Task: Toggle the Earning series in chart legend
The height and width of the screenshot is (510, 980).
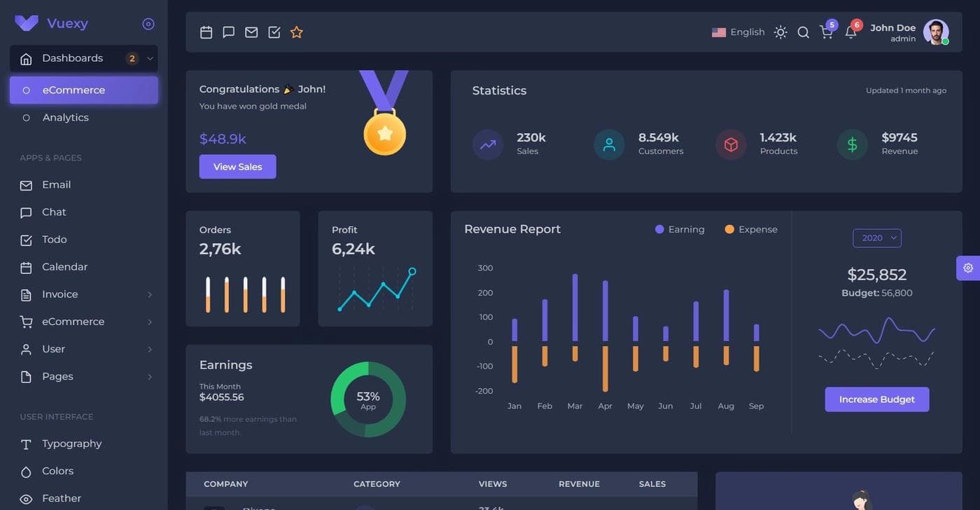Action: tap(680, 230)
